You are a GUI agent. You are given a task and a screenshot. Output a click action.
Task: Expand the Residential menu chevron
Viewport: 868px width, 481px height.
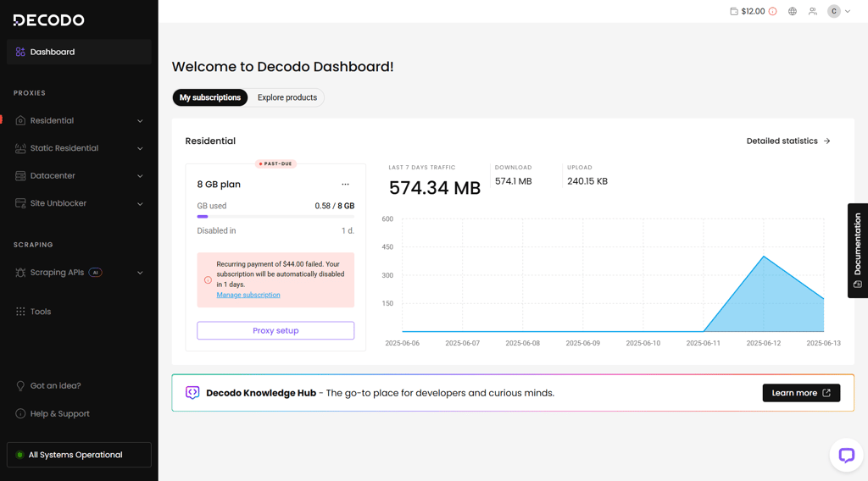tap(140, 121)
